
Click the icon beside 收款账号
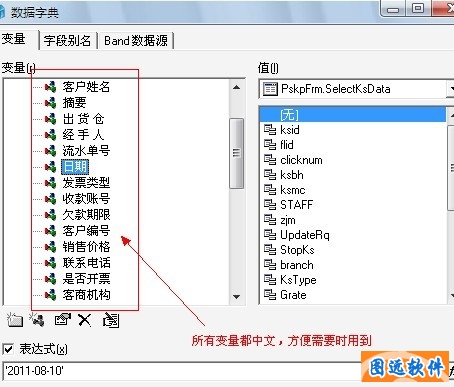(50, 199)
